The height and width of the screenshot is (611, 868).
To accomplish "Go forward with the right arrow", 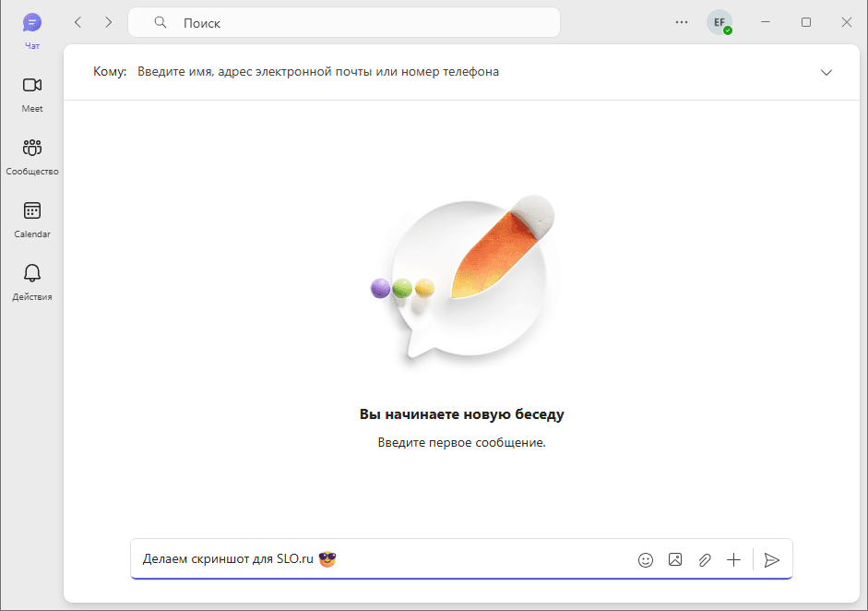I will point(109,22).
